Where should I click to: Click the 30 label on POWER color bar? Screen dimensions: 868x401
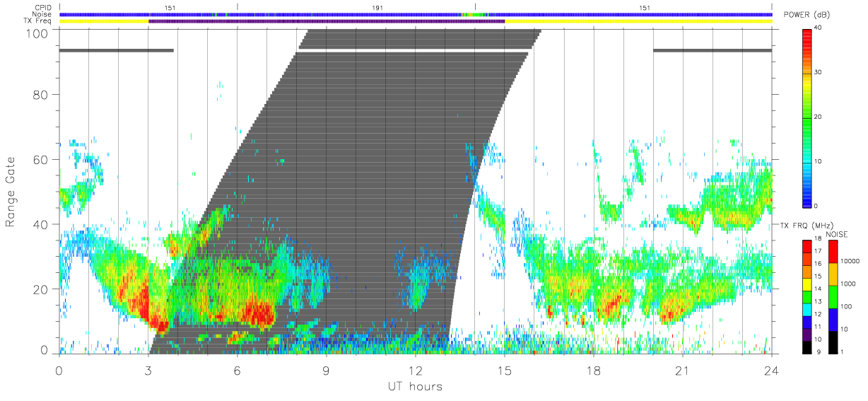(819, 72)
